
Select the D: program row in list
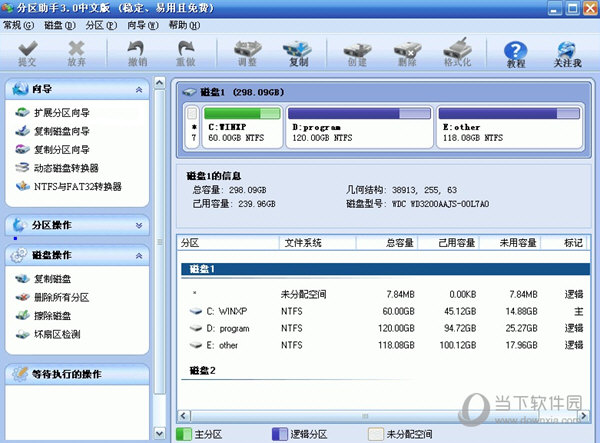(x=385, y=328)
